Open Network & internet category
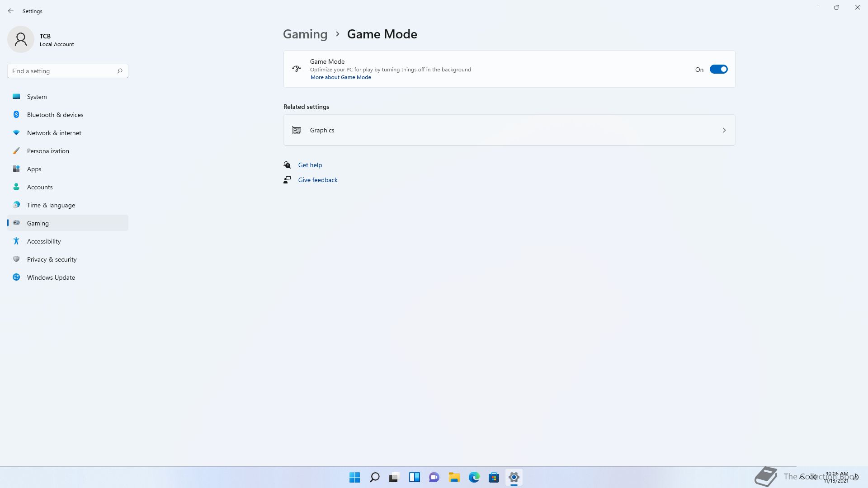The width and height of the screenshot is (868, 488). (68, 133)
